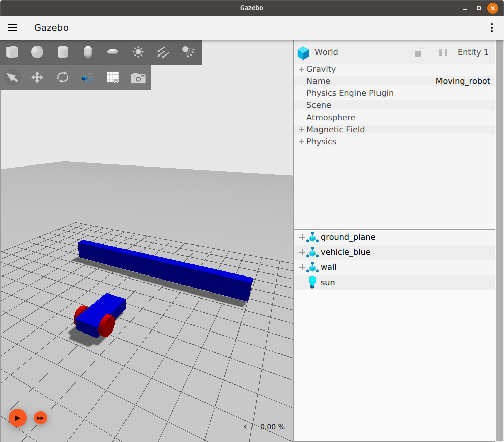Insert a sphere shape
Viewport: 504px width, 442px height.
(x=37, y=52)
